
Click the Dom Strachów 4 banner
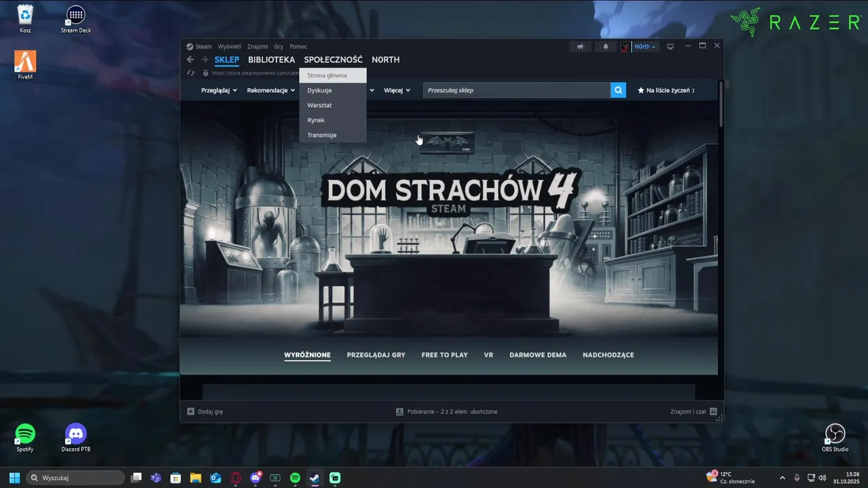point(449,220)
